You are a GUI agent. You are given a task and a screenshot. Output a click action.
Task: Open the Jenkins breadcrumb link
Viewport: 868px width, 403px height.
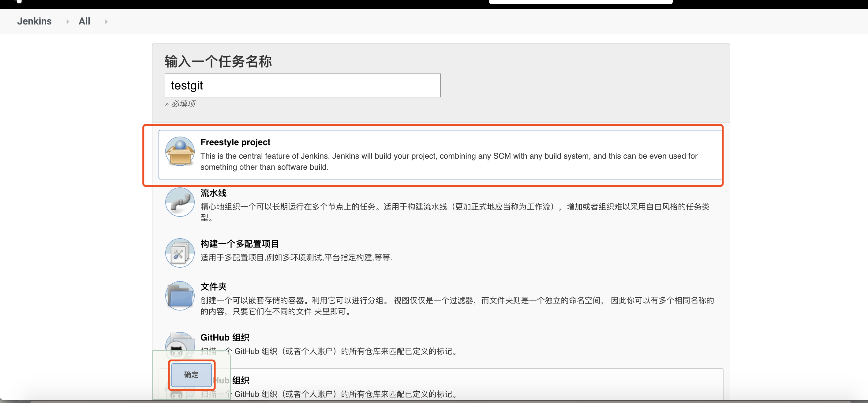pyautogui.click(x=34, y=21)
